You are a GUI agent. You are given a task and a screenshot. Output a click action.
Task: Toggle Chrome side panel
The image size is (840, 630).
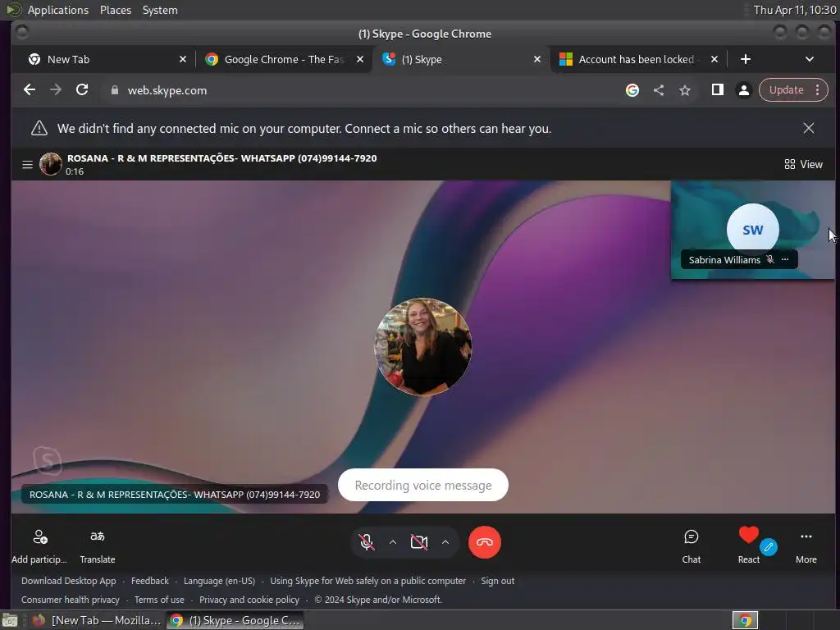717,90
